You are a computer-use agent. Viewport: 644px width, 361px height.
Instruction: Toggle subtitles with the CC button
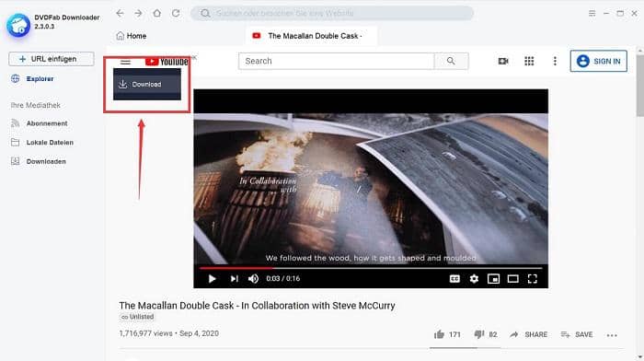(454, 279)
